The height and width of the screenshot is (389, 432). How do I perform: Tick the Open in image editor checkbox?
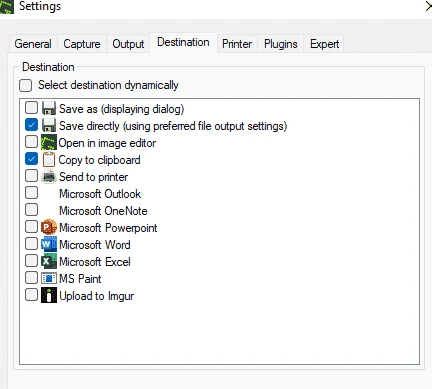pos(31,142)
